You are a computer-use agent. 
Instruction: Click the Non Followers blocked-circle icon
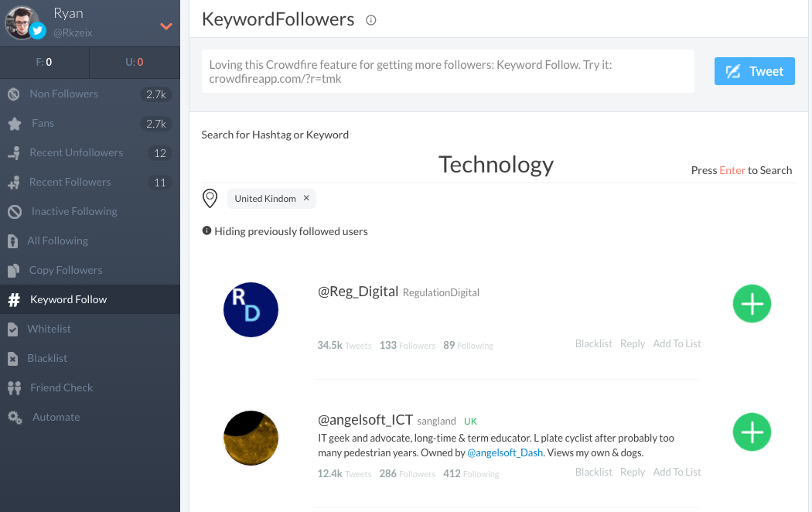(14, 94)
